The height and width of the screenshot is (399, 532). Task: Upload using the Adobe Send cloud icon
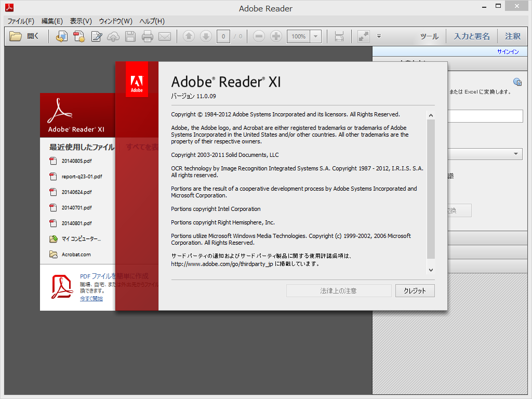[114, 36]
